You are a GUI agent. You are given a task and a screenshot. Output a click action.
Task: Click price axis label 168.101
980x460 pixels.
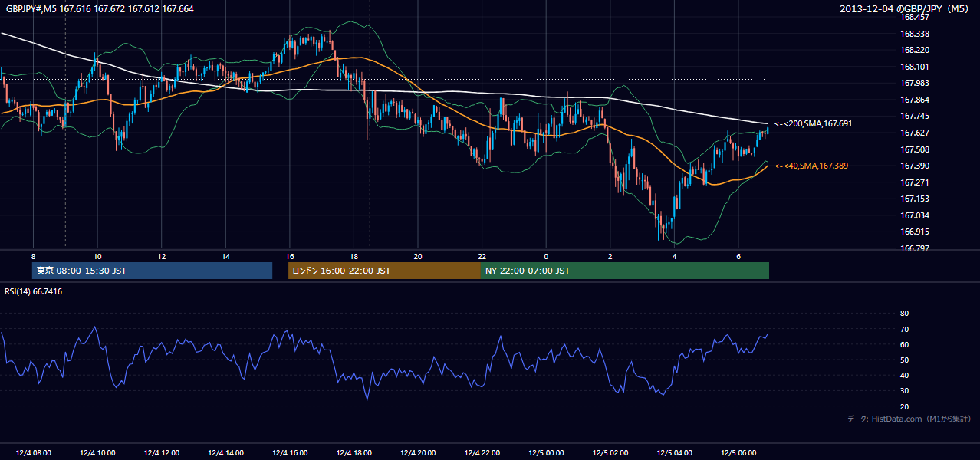pos(914,67)
